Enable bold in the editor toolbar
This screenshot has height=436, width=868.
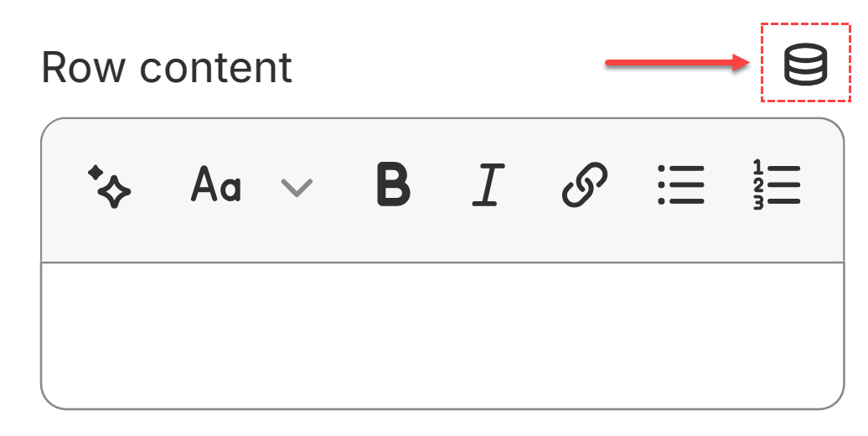click(394, 184)
